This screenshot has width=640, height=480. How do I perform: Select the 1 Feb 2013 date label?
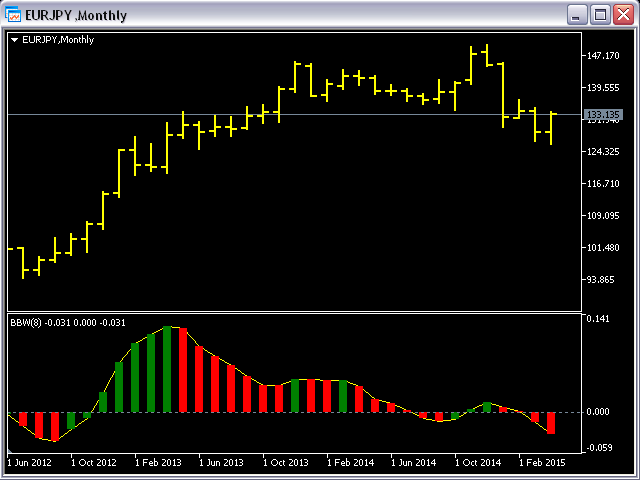point(157,463)
